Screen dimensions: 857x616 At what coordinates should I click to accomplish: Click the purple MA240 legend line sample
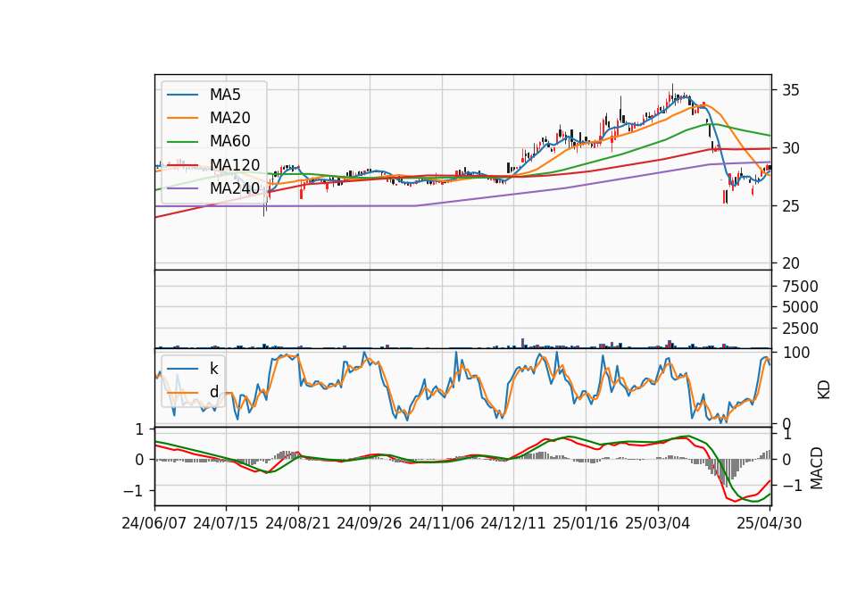[182, 188]
